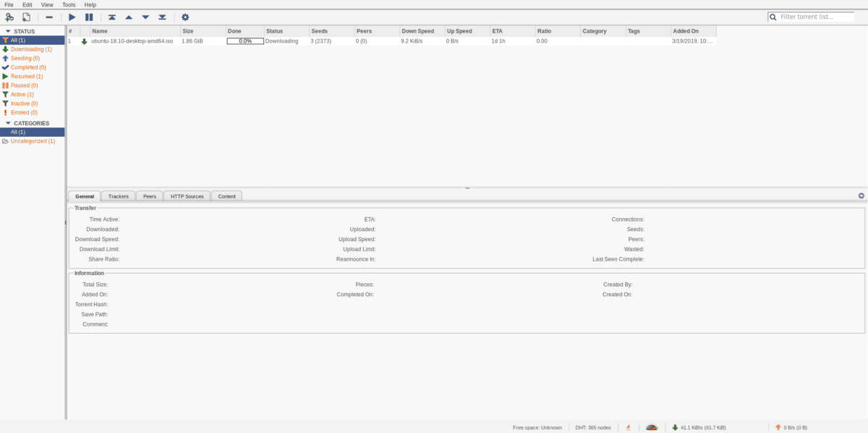This screenshot has height=433, width=868.
Task: Click the connection status icon in status bar
Action: (629, 427)
